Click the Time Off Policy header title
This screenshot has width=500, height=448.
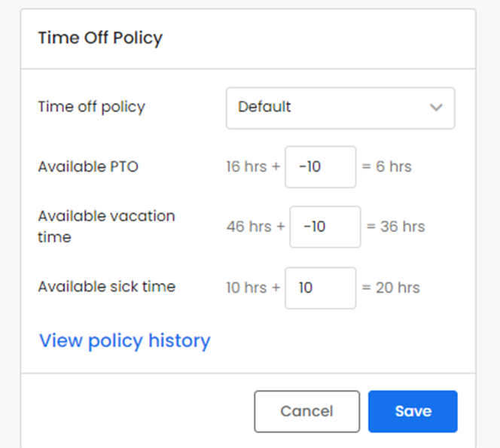tap(100, 38)
